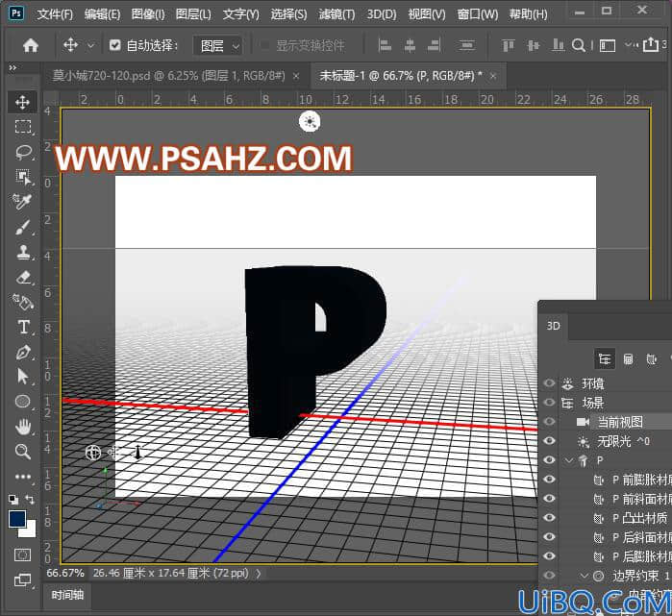Click the orbit 3D camera control

pos(93,453)
